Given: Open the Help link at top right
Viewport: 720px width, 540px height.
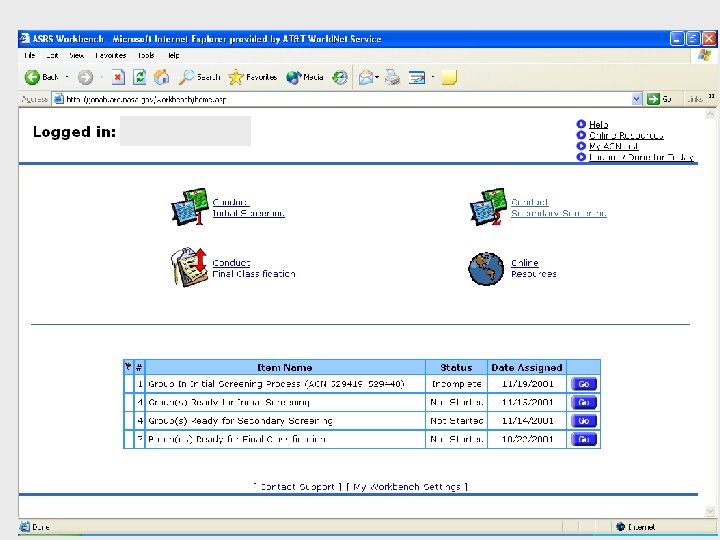Looking at the screenshot, I should pos(598,124).
